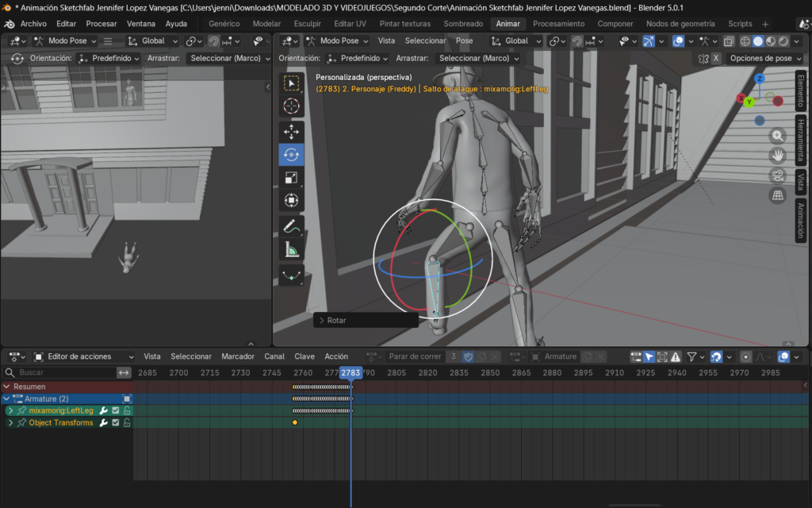This screenshot has width=812, height=508.
Task: Open the Archivo menu
Action: (x=33, y=24)
